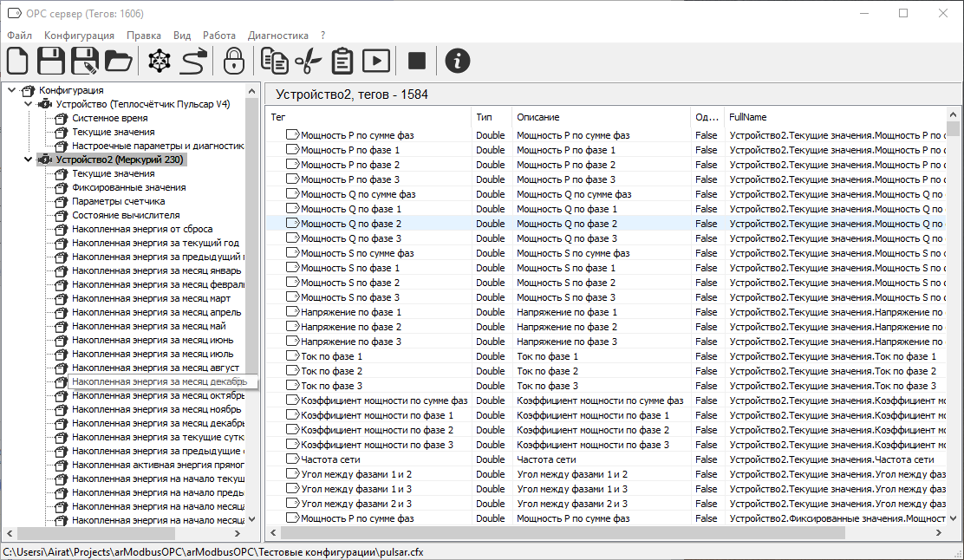Screen dimensions: 964x560
Task: Collapse Устройство (Теплосчётчик Пульсар V4) node
Action: click(28, 104)
